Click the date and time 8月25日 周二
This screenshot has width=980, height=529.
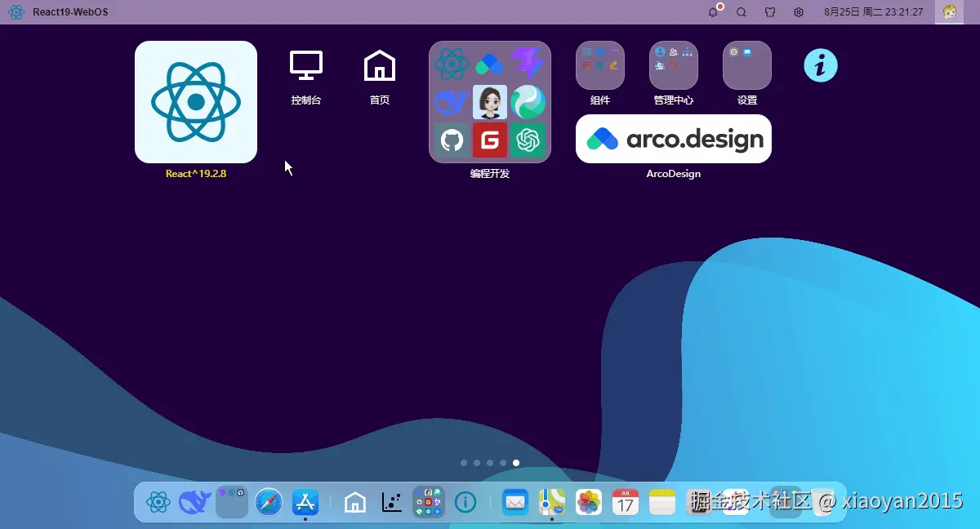click(874, 12)
